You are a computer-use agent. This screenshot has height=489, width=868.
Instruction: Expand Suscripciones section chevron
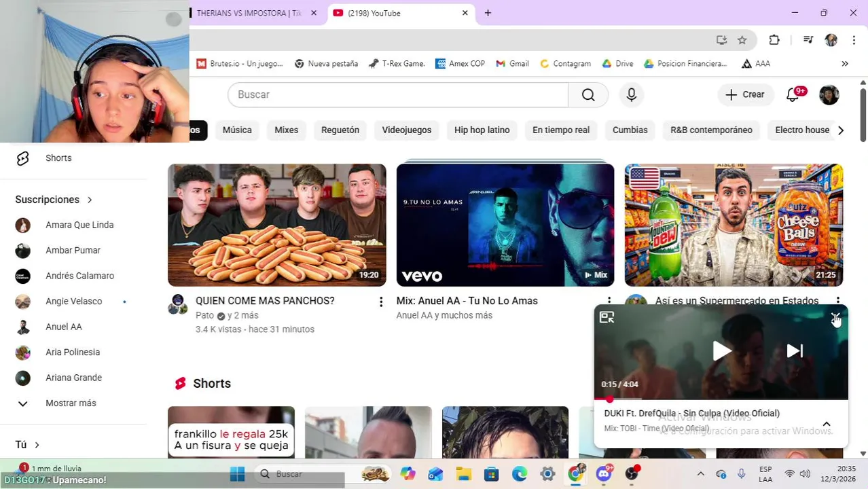tap(90, 200)
